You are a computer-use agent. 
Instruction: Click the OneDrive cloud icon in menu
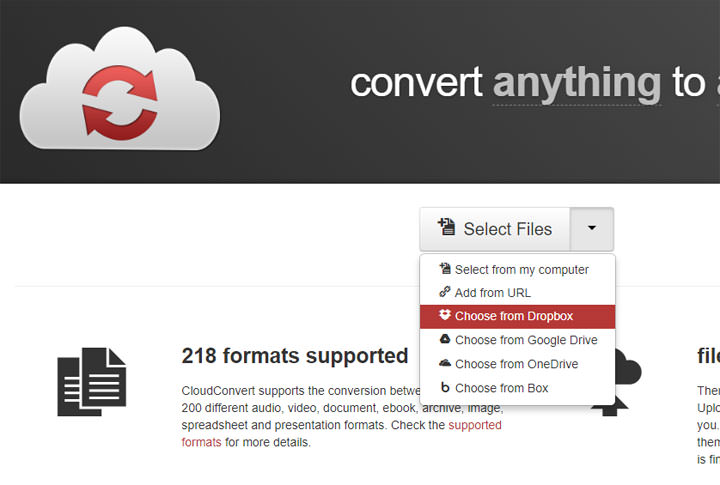pyautogui.click(x=445, y=363)
